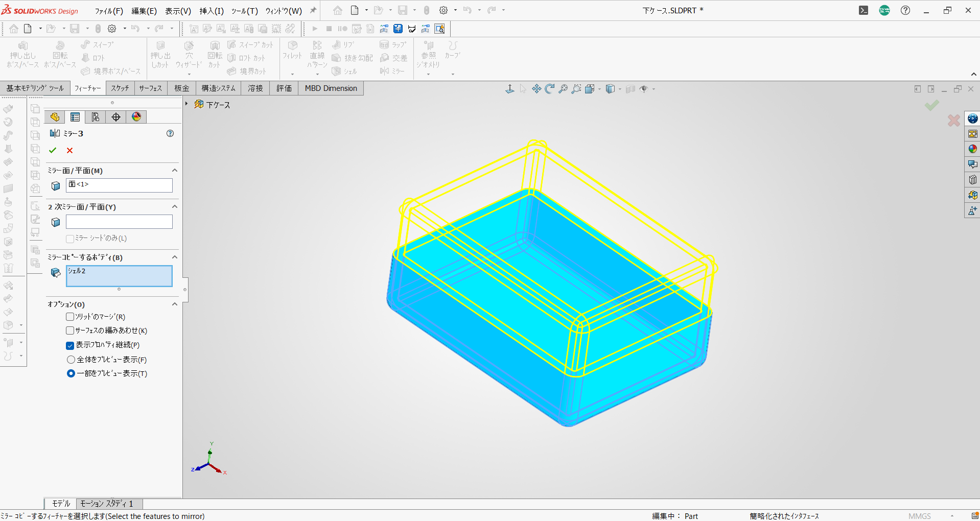Switch to 板金 tab

tap(182, 88)
